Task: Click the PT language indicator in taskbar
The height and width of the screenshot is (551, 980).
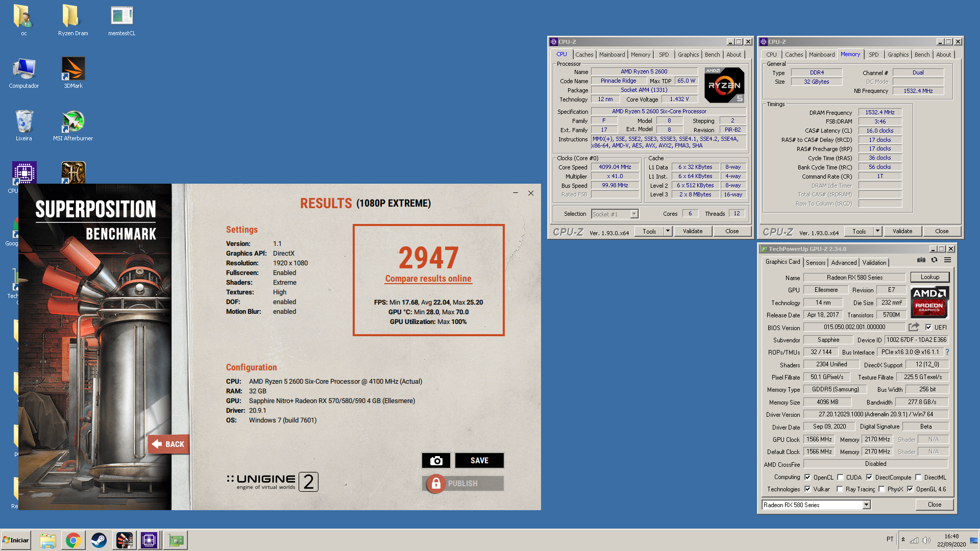Action: click(890, 539)
